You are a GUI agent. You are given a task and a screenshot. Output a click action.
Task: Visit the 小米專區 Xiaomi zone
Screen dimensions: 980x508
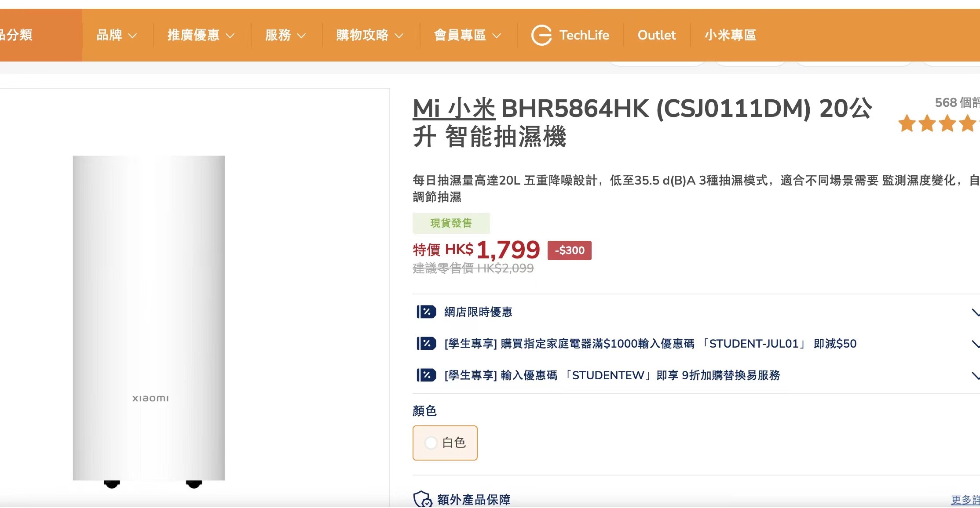pyautogui.click(x=730, y=35)
